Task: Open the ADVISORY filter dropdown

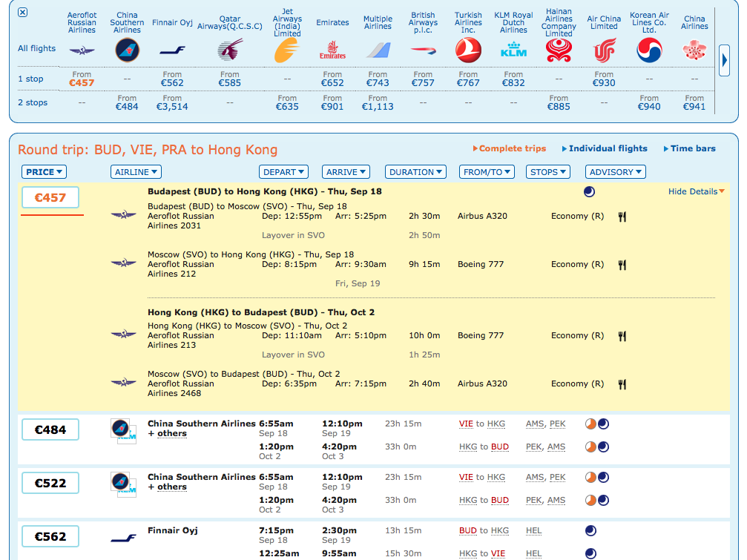Action: (x=615, y=172)
